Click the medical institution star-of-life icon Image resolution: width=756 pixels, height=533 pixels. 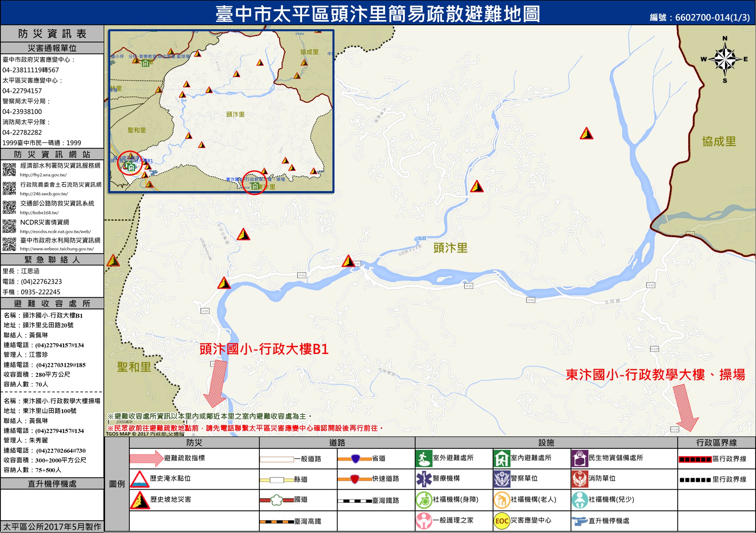(424, 479)
